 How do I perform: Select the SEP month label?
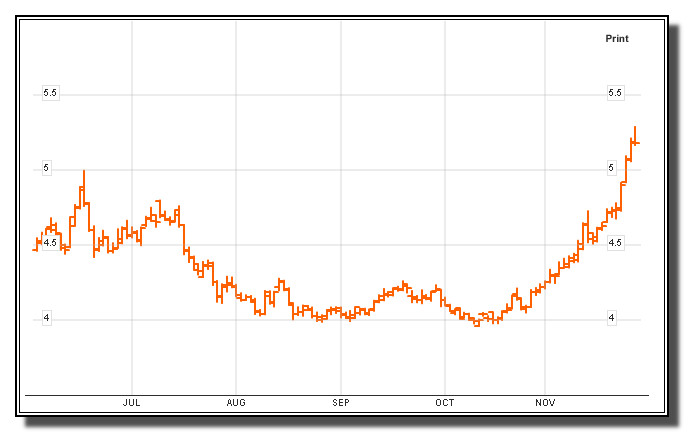pyautogui.click(x=341, y=402)
